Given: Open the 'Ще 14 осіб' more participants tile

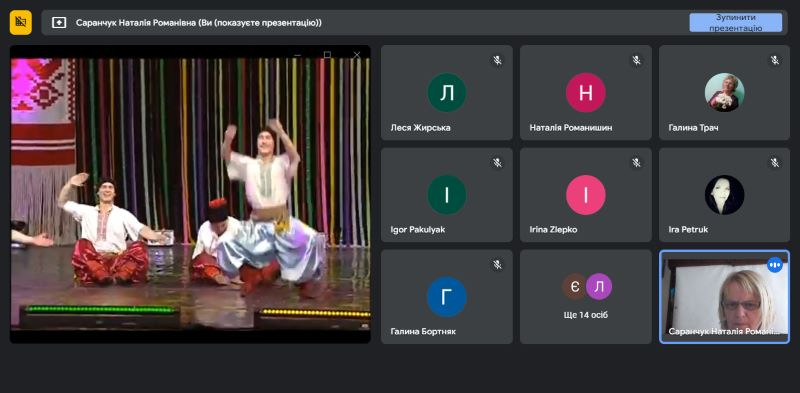Looking at the screenshot, I should point(586,297).
